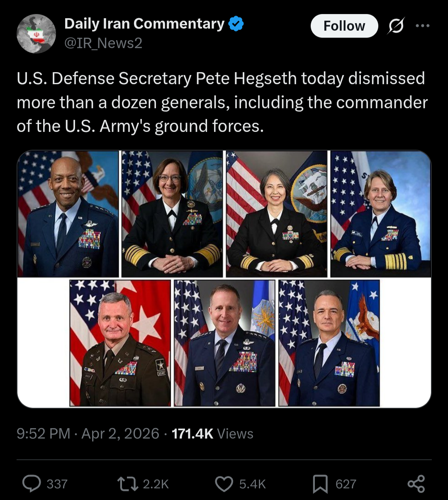Image resolution: width=448 pixels, height=500 pixels.
Task: Open the three-dot more options menu
Action: 422,26
